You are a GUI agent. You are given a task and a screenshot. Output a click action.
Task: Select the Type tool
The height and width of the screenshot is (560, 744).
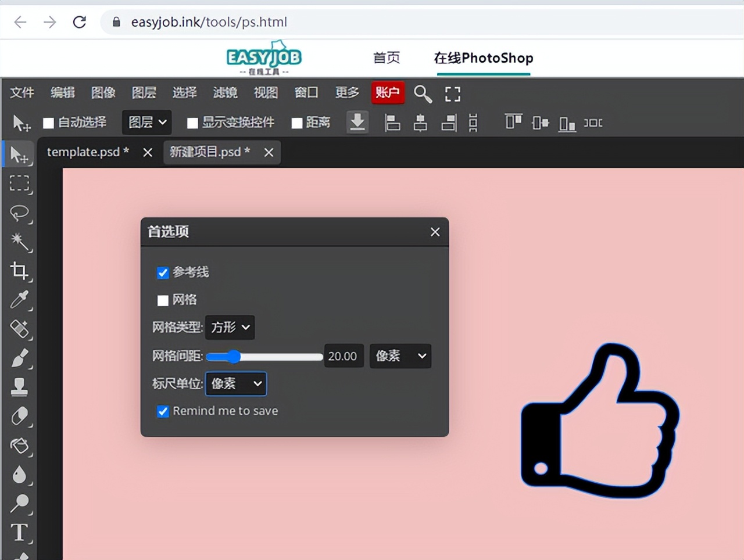pyautogui.click(x=20, y=532)
